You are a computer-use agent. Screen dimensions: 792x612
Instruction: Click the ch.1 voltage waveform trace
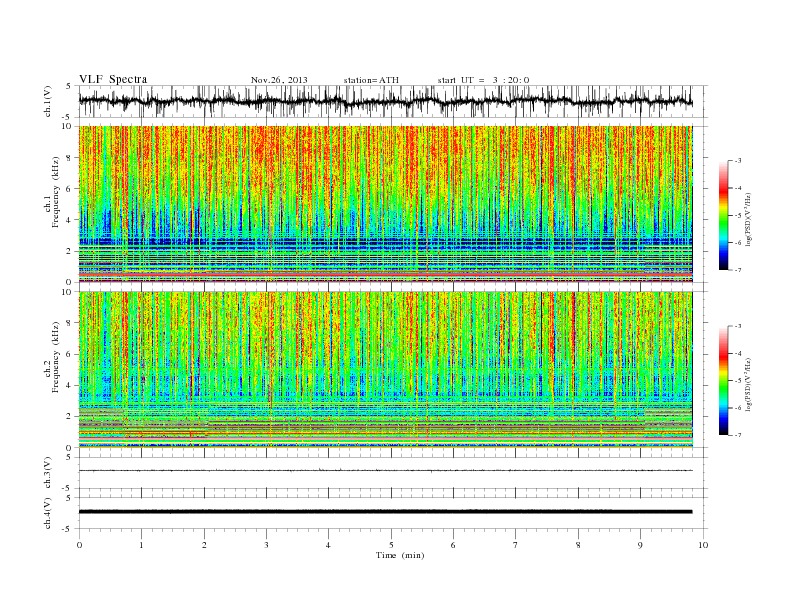385,101
